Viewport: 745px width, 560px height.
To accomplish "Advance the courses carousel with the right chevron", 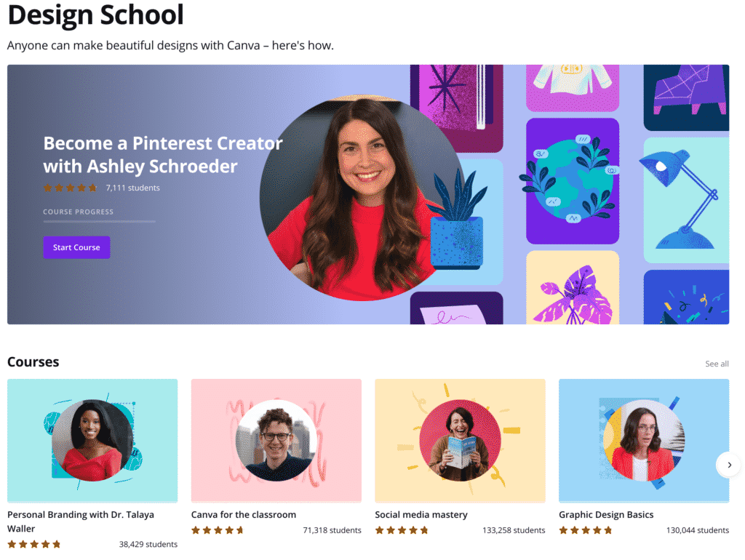I will [x=729, y=465].
